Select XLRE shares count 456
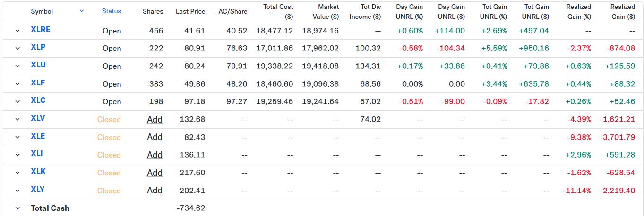 pos(155,31)
